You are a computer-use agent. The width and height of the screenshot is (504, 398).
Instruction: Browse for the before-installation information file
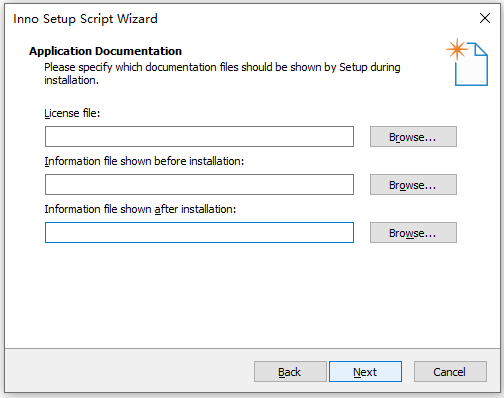tap(413, 184)
